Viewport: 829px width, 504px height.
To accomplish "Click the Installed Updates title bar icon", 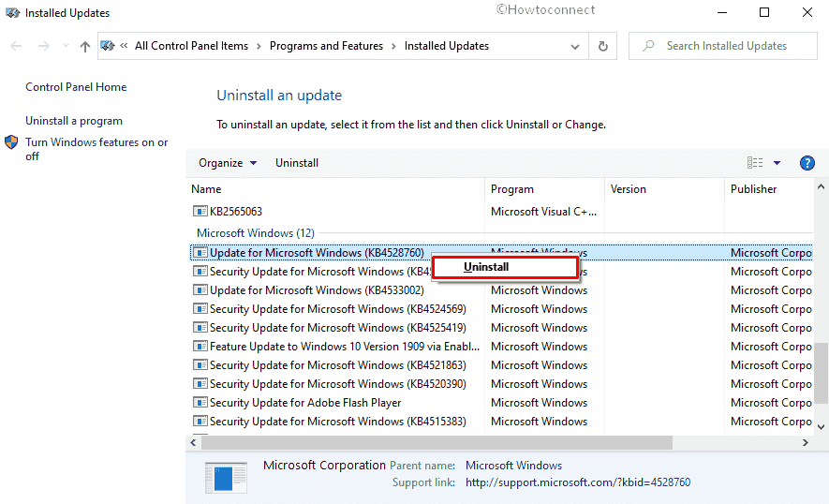I will pyautogui.click(x=13, y=13).
